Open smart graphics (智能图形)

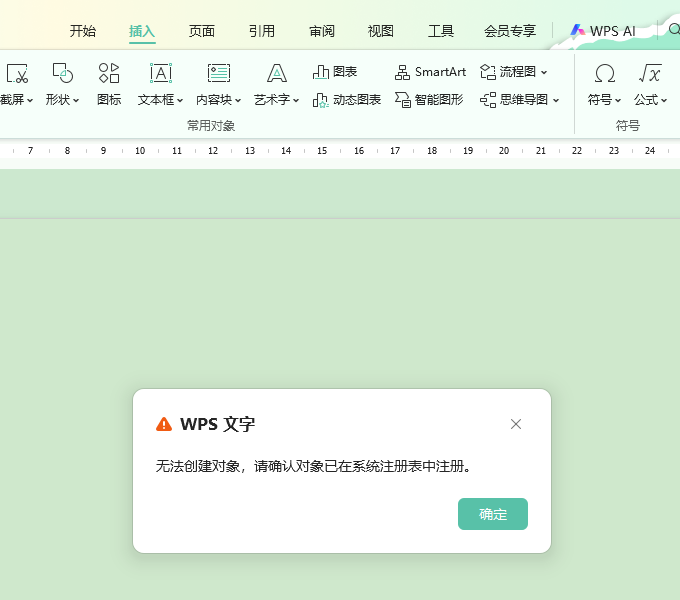coord(429,100)
